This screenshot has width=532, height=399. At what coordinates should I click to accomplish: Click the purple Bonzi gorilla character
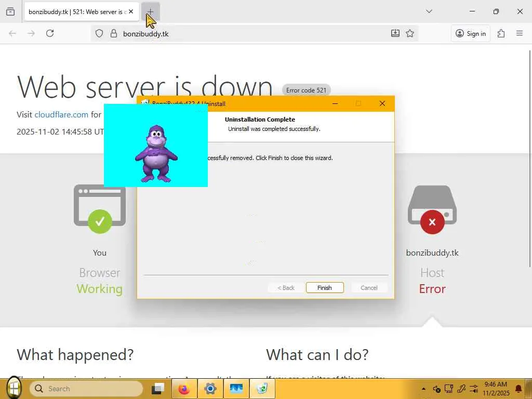point(156,153)
